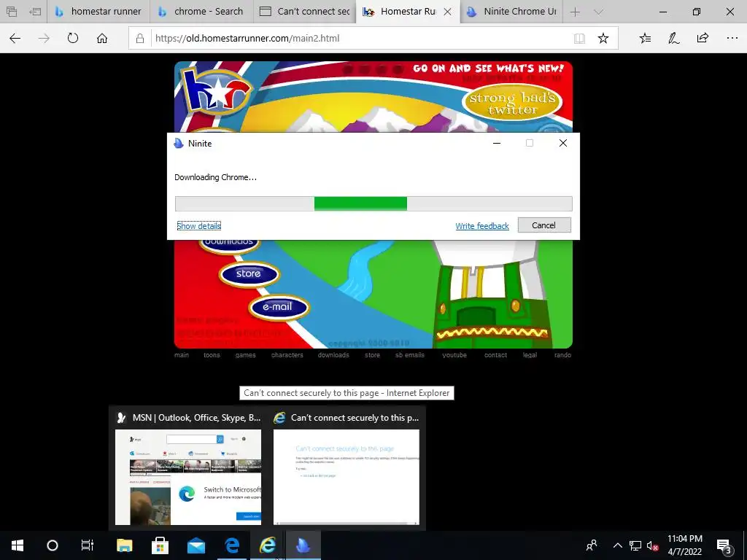Open Cortana search circle
The image size is (747, 560).
53,545
